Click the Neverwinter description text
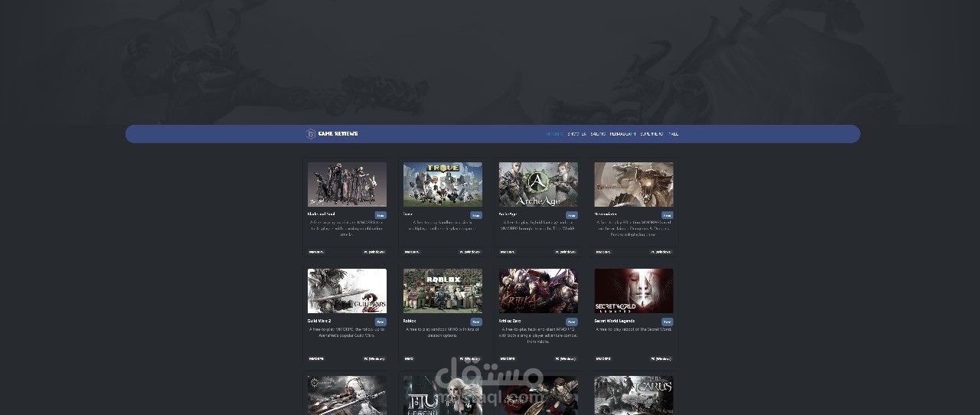 tap(634, 228)
